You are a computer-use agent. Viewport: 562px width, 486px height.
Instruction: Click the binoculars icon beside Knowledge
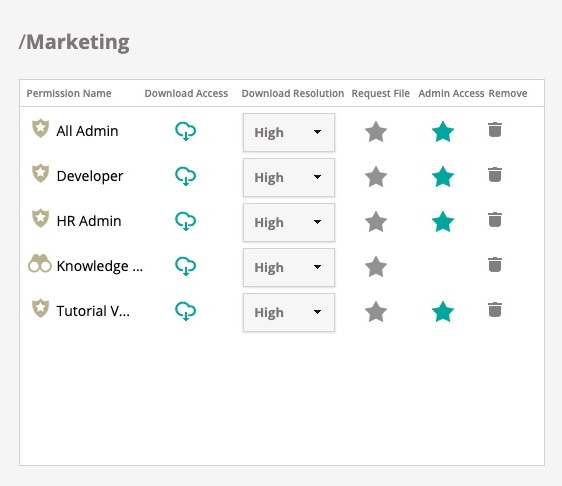40,264
